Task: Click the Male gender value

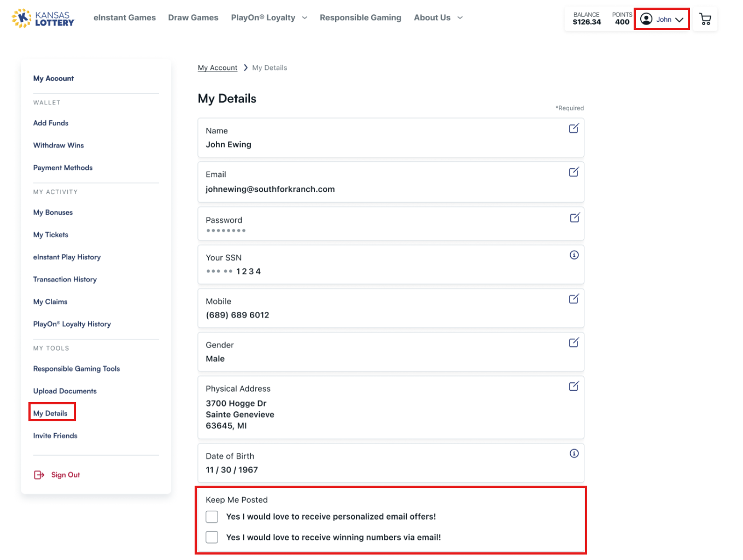Action: [x=215, y=359]
